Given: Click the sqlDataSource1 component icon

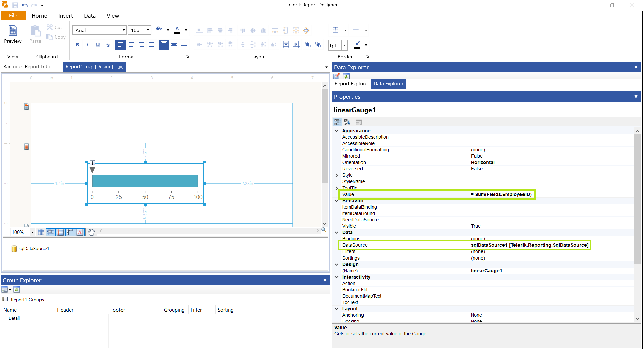Looking at the screenshot, I should click(14, 249).
